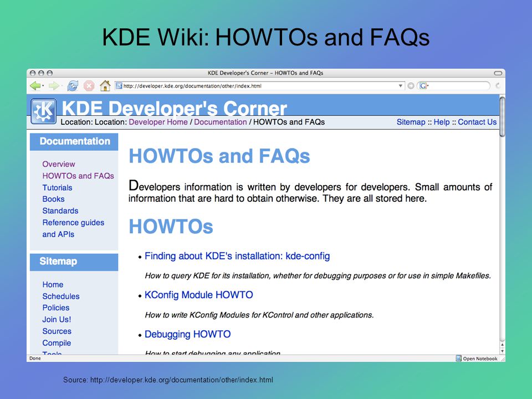Open Home in Sitemap sidebar

[x=53, y=285]
